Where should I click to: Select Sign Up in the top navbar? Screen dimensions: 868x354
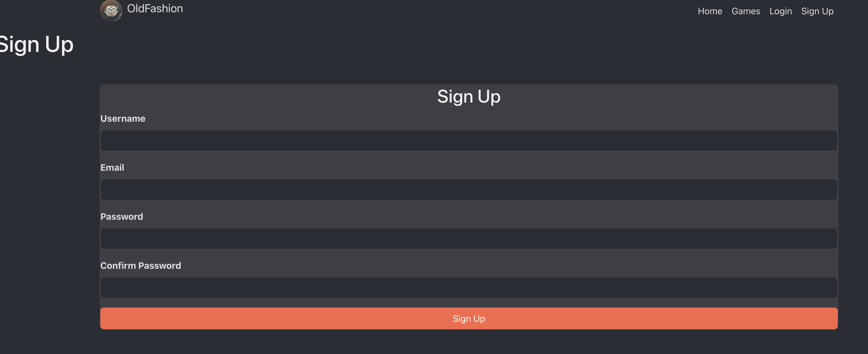(817, 11)
